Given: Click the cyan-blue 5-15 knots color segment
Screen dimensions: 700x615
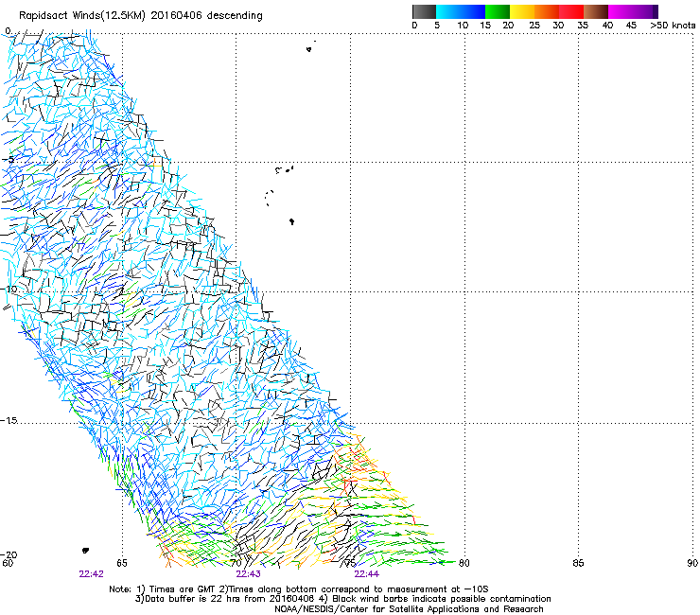Looking at the screenshot, I should [461, 11].
